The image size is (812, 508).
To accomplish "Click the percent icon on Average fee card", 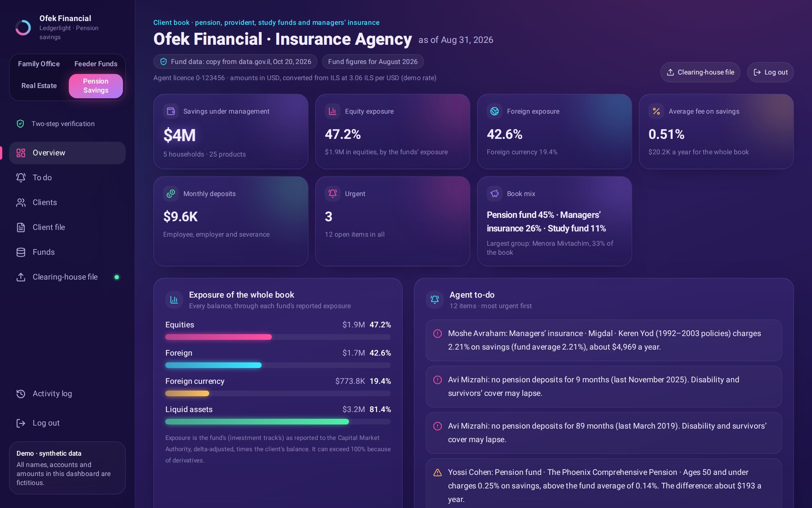I will coord(656,111).
